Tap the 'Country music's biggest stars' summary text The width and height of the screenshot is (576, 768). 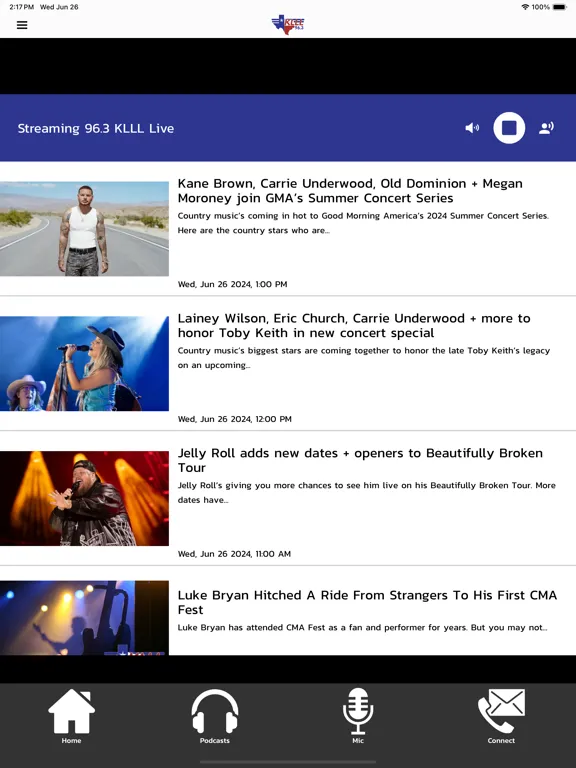click(x=363, y=358)
